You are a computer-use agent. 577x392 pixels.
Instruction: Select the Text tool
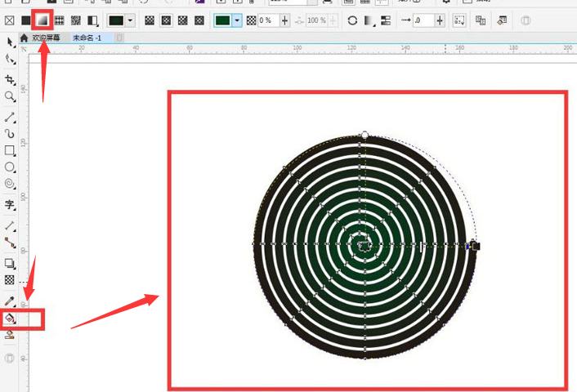pos(10,204)
